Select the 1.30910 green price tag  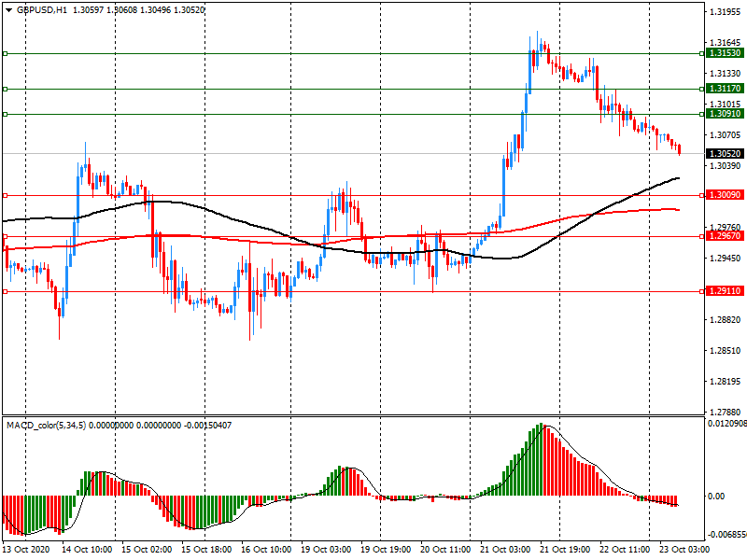[x=725, y=114]
